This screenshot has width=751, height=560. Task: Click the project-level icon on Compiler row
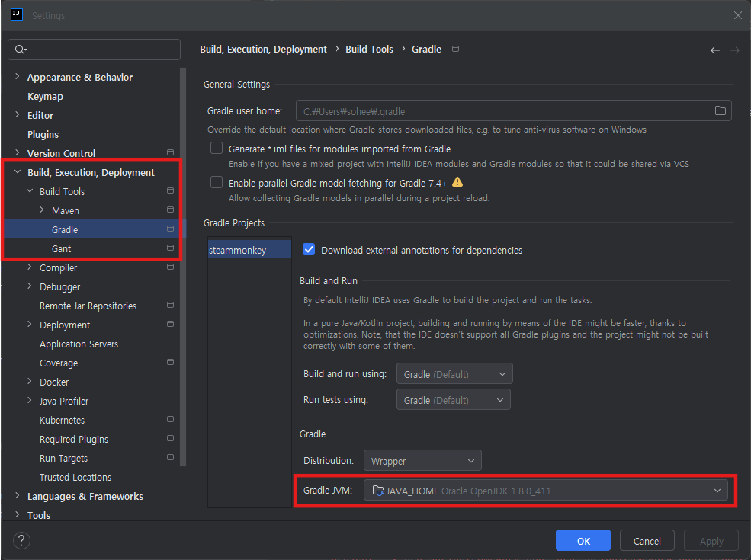coord(170,267)
